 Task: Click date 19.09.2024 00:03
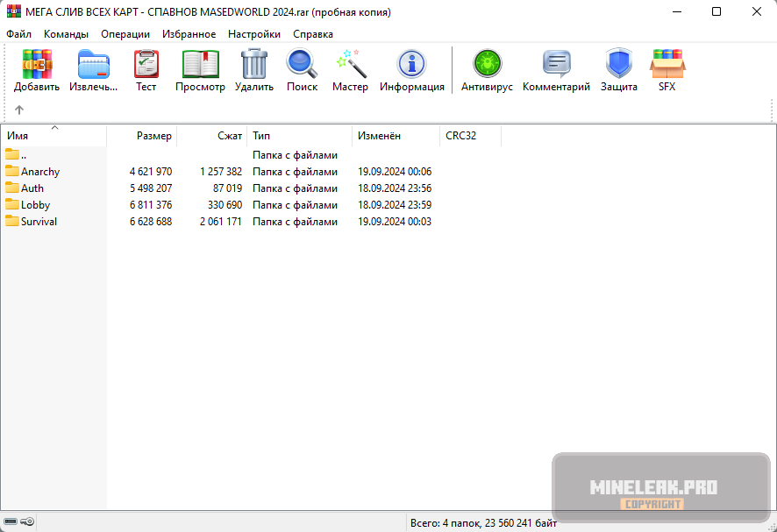395,222
